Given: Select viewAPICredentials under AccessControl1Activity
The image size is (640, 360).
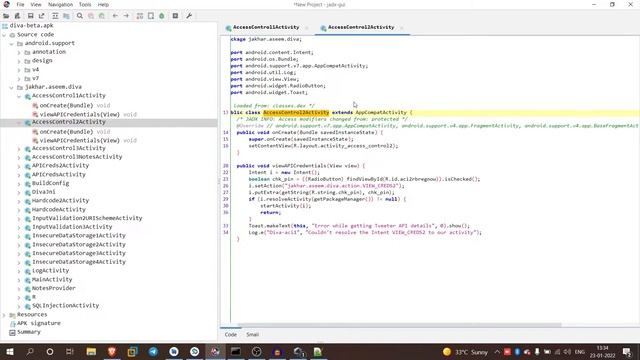Looking at the screenshot, I should pos(80,115).
